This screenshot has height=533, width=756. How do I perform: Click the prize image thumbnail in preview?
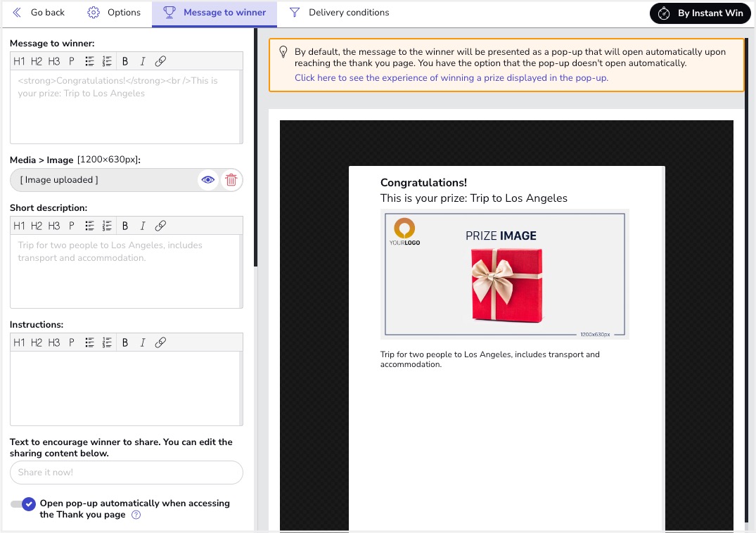point(505,274)
